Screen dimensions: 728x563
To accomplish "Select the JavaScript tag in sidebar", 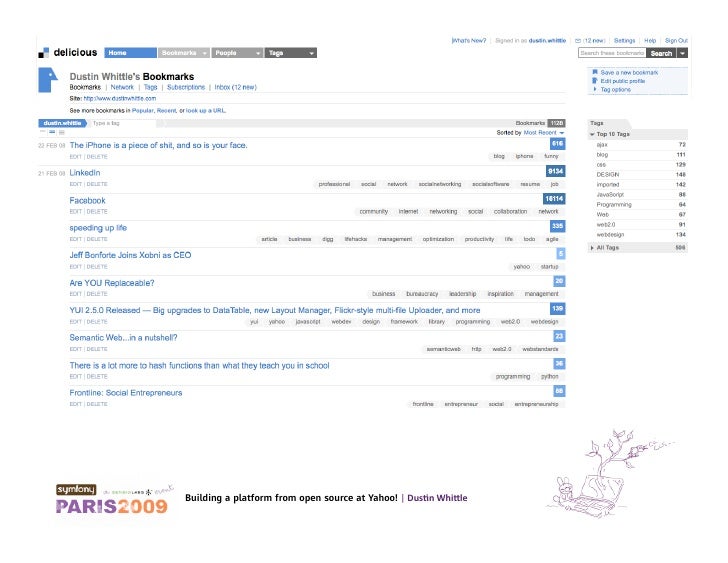I will 610,194.
